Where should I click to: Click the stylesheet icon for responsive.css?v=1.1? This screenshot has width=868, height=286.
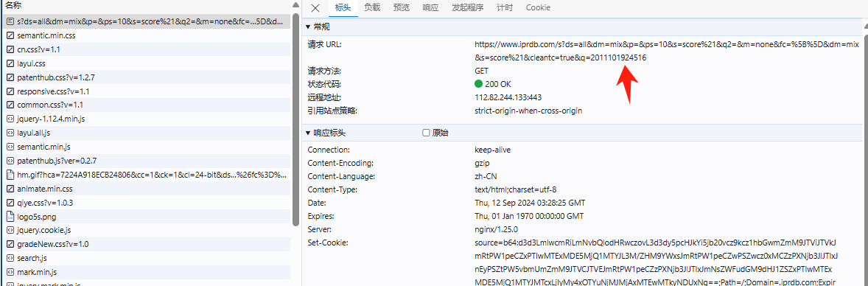[10, 91]
